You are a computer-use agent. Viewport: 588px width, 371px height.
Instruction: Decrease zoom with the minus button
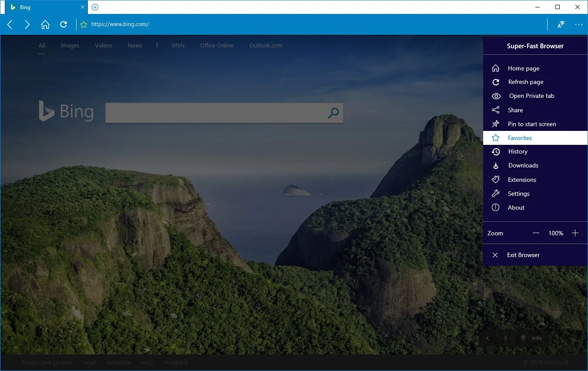pyautogui.click(x=536, y=233)
